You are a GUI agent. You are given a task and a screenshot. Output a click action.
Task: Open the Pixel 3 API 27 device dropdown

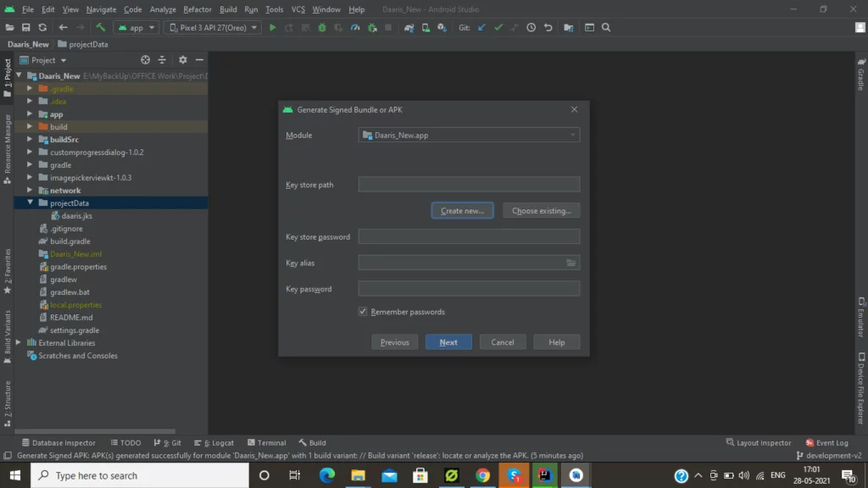click(211, 28)
